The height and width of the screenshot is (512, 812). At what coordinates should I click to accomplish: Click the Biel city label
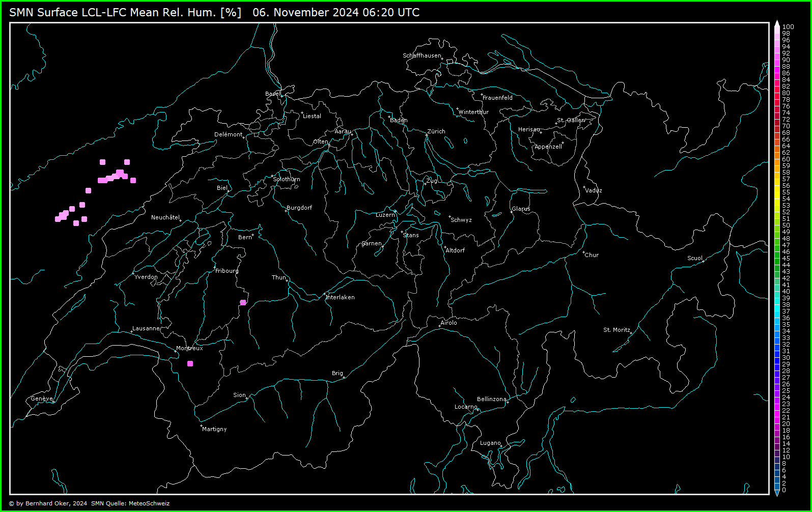tap(222, 188)
